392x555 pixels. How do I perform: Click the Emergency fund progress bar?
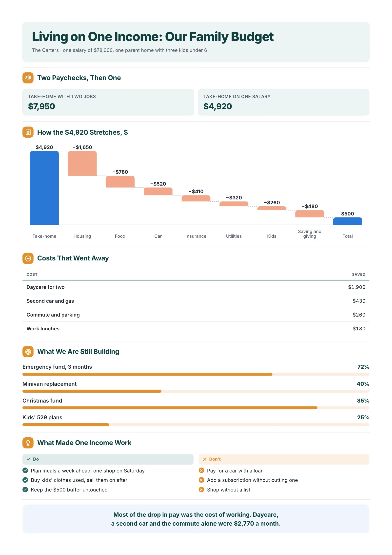[196, 374]
